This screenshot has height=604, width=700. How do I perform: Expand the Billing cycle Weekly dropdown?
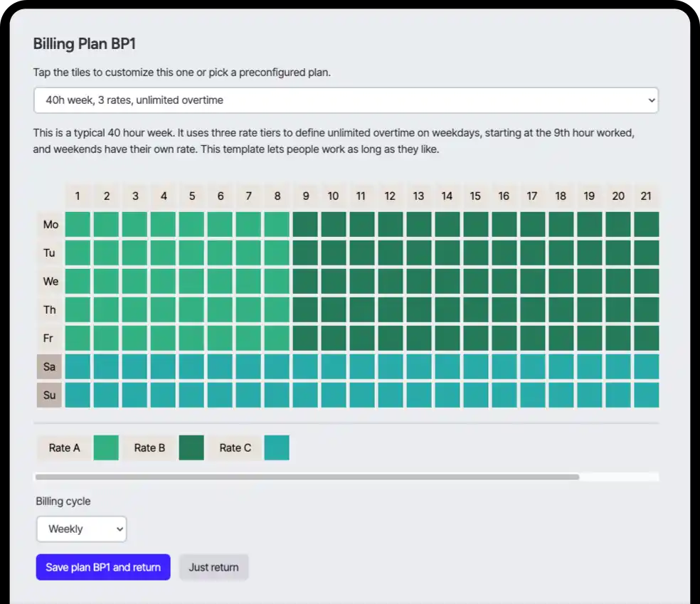click(x=81, y=529)
